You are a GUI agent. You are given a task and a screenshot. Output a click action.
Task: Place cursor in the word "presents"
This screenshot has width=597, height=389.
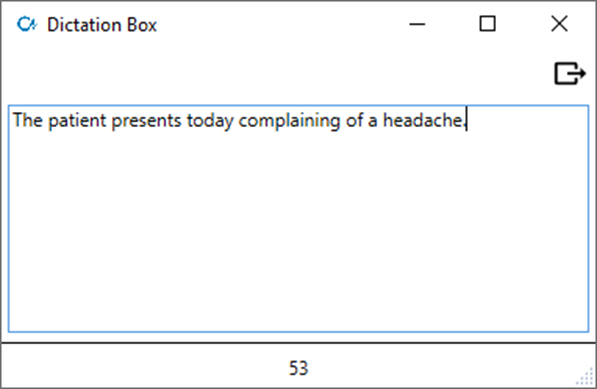[147, 121]
